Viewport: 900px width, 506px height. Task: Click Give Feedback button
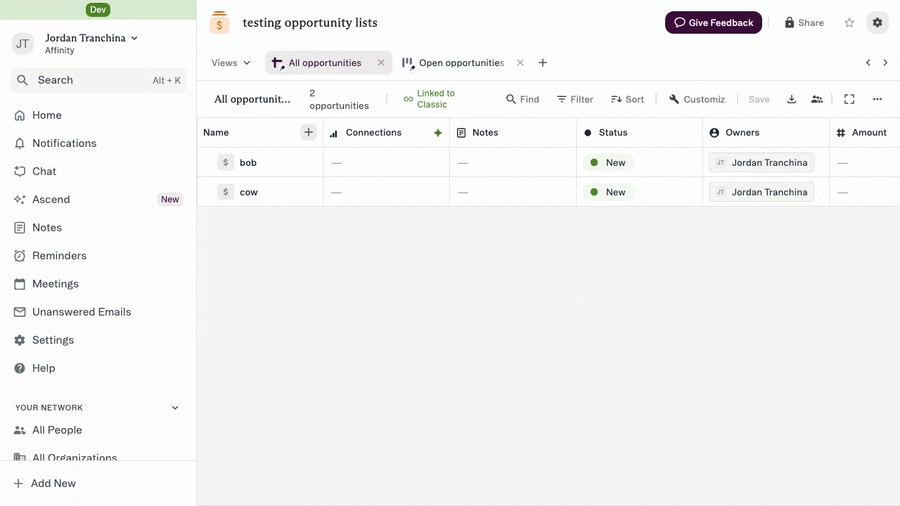[x=713, y=22]
